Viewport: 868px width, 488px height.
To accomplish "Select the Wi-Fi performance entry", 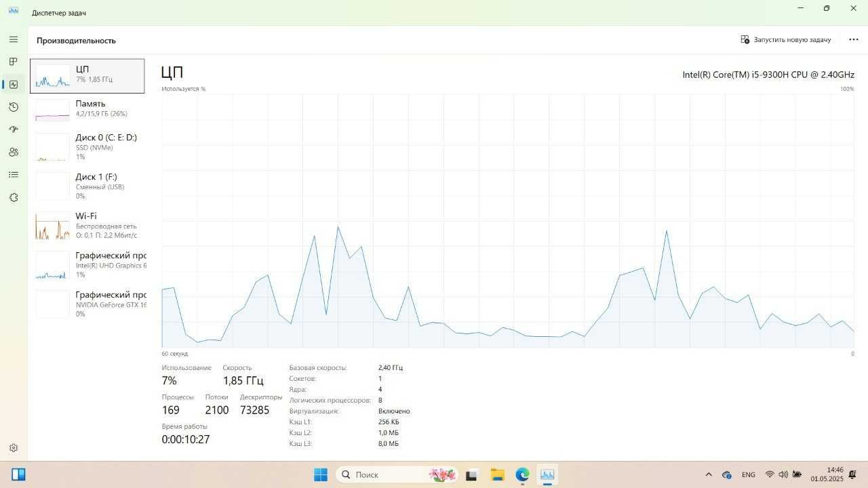I will point(87,225).
